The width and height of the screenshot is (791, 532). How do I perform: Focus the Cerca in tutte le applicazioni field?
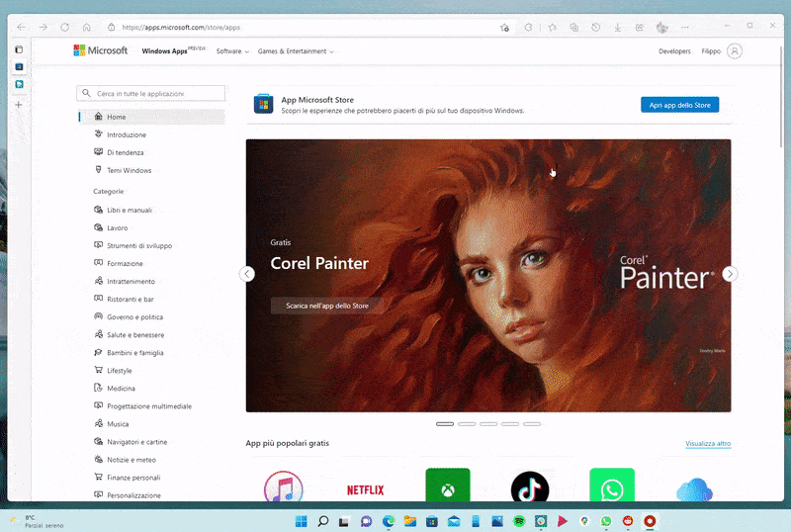coord(151,93)
